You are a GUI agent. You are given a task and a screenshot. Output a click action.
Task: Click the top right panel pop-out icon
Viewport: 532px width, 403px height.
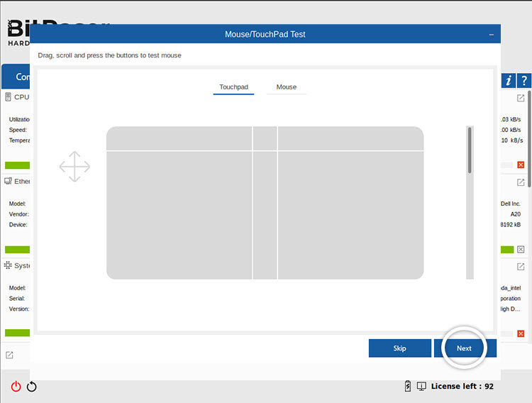pos(521,98)
